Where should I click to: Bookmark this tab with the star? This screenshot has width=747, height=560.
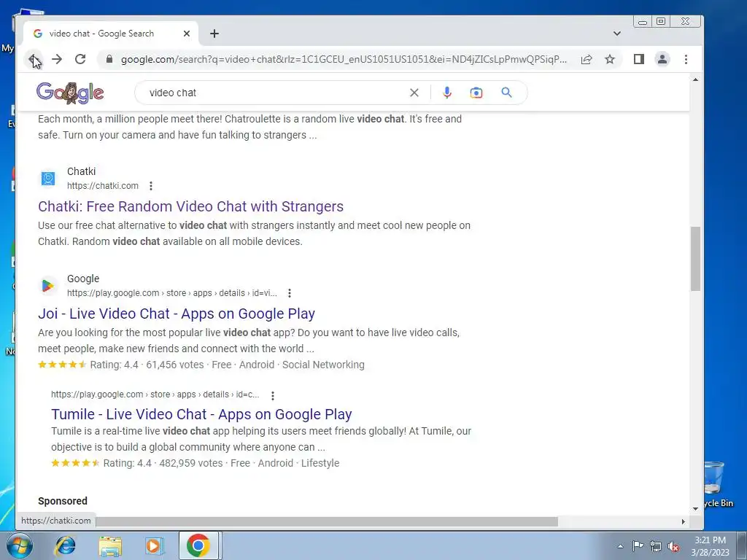(x=610, y=59)
